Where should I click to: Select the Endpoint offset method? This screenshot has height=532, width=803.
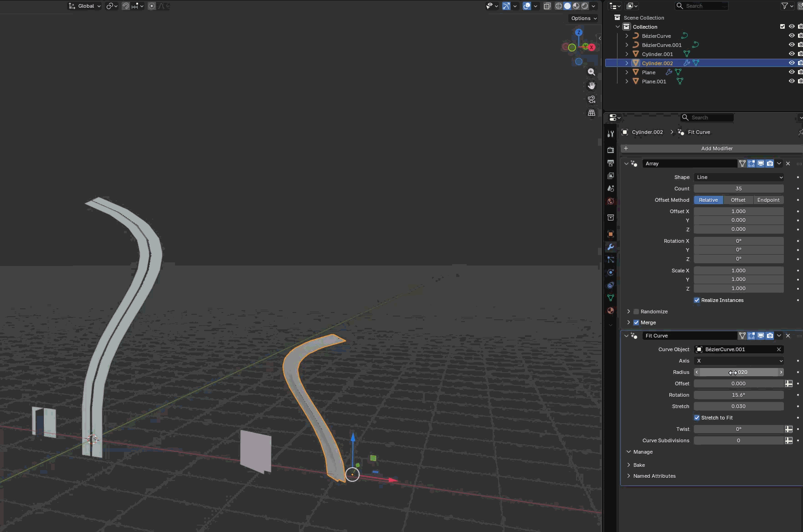[x=768, y=200]
